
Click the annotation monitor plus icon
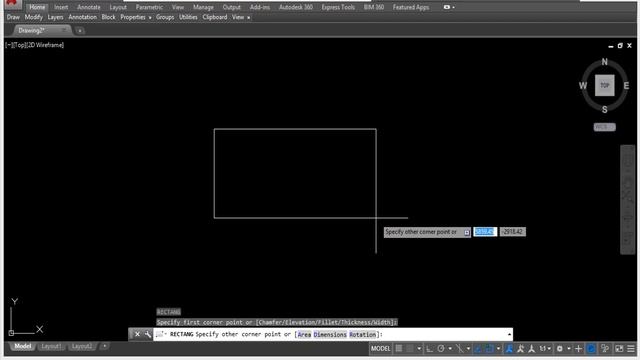point(578,349)
